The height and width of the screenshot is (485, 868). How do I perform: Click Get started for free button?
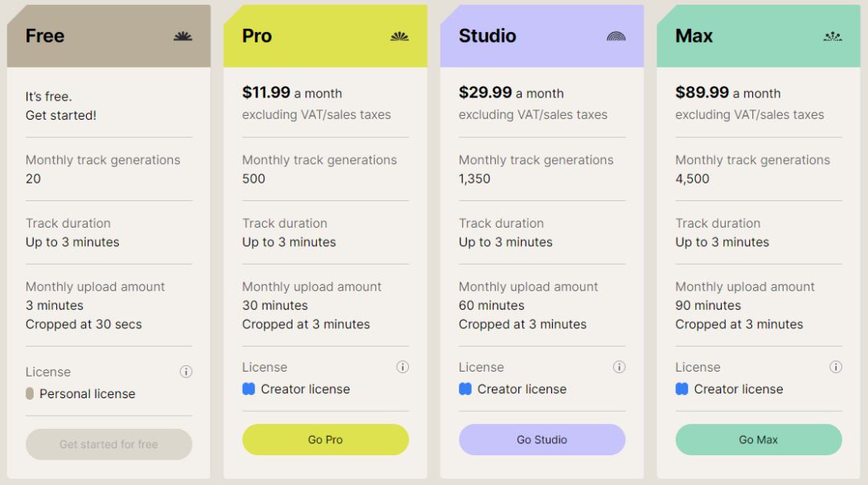coord(108,444)
